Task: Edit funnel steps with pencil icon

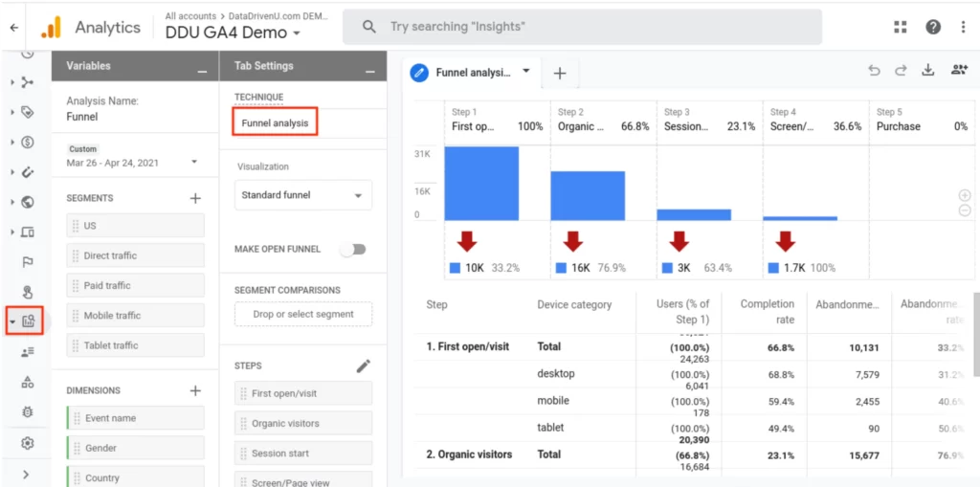Action: click(363, 365)
